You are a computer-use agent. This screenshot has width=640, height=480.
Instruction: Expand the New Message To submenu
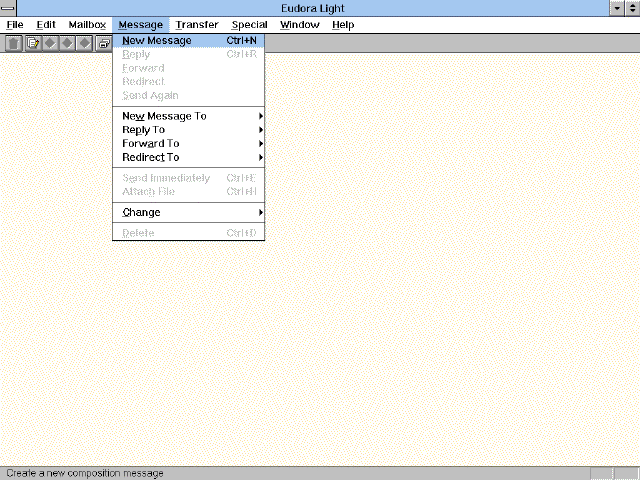[x=189, y=116]
